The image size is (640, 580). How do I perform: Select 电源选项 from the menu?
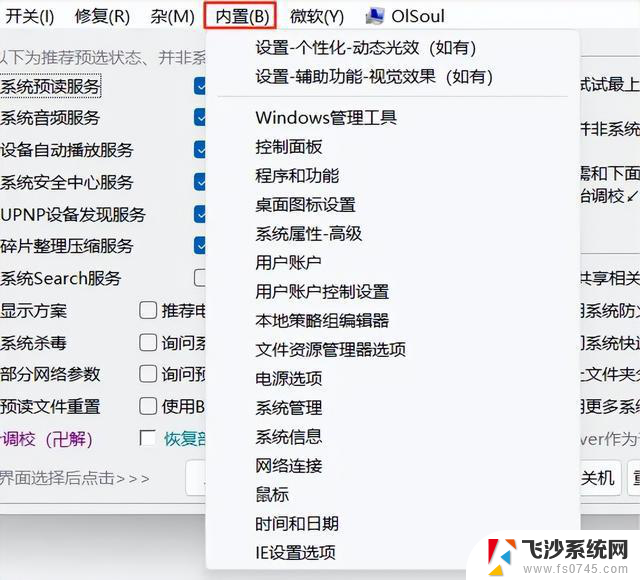click(289, 379)
